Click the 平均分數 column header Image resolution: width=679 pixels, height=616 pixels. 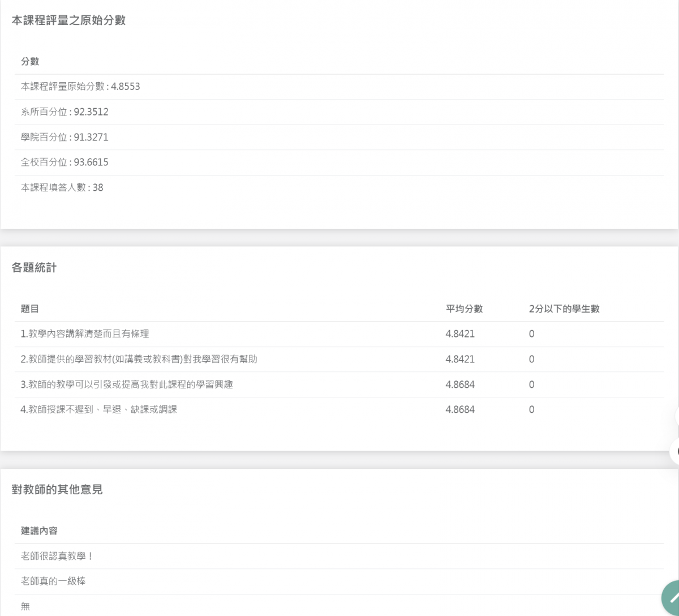click(464, 309)
